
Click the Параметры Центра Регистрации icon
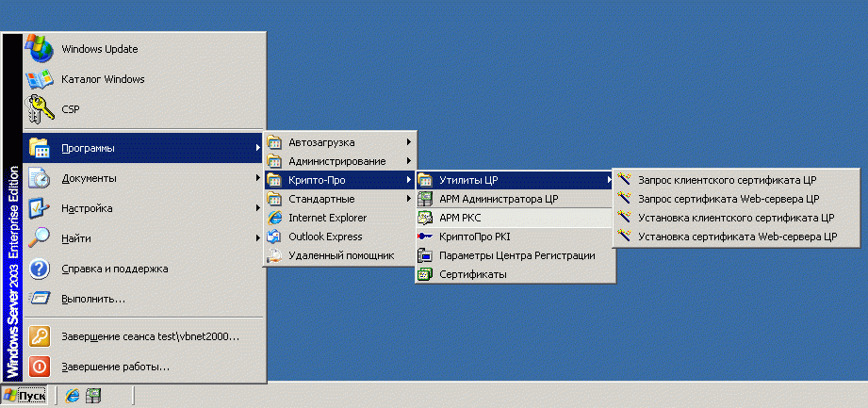click(x=425, y=255)
